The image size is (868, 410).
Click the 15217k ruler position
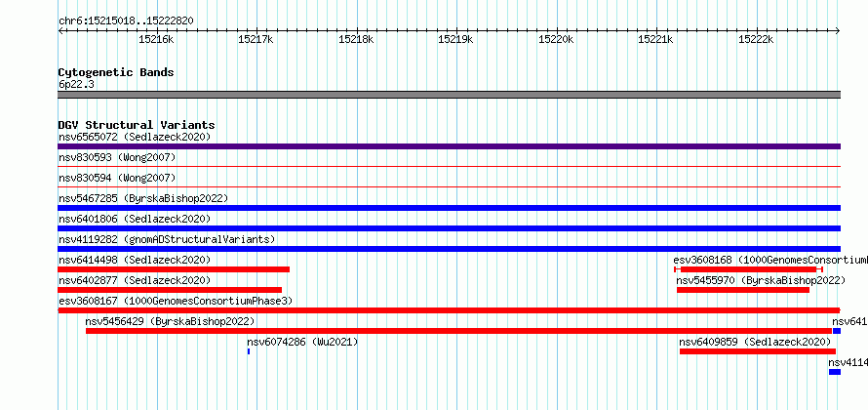256,39
